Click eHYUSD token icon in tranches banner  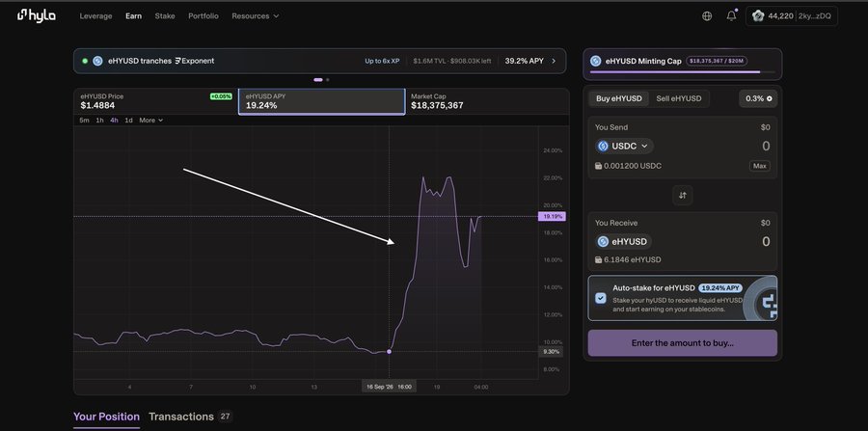coord(97,61)
